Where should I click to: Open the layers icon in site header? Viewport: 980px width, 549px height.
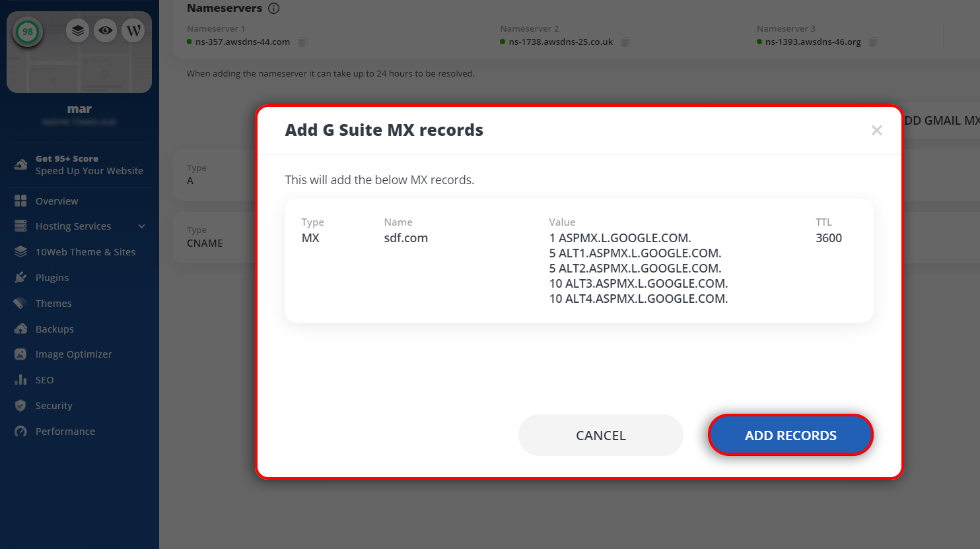[x=78, y=30]
